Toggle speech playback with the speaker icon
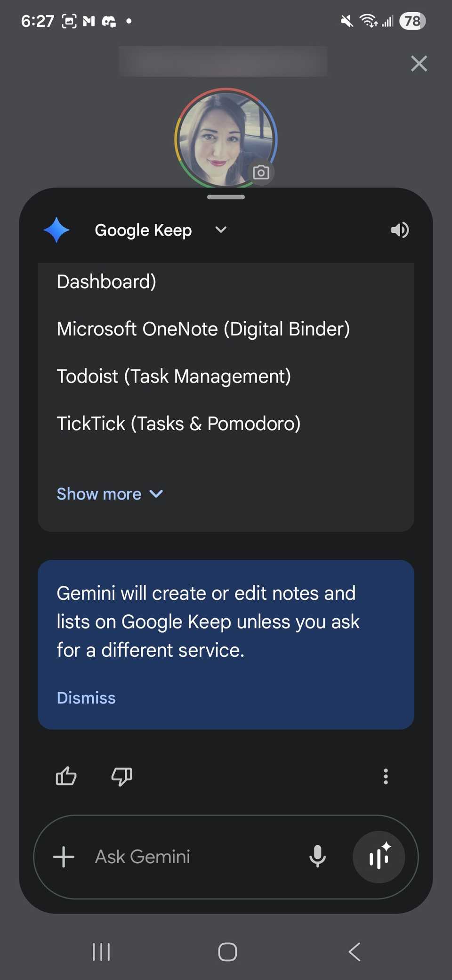 point(399,230)
